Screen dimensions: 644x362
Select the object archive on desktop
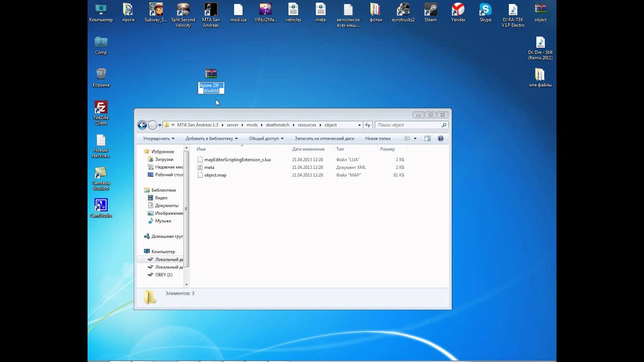540,13
